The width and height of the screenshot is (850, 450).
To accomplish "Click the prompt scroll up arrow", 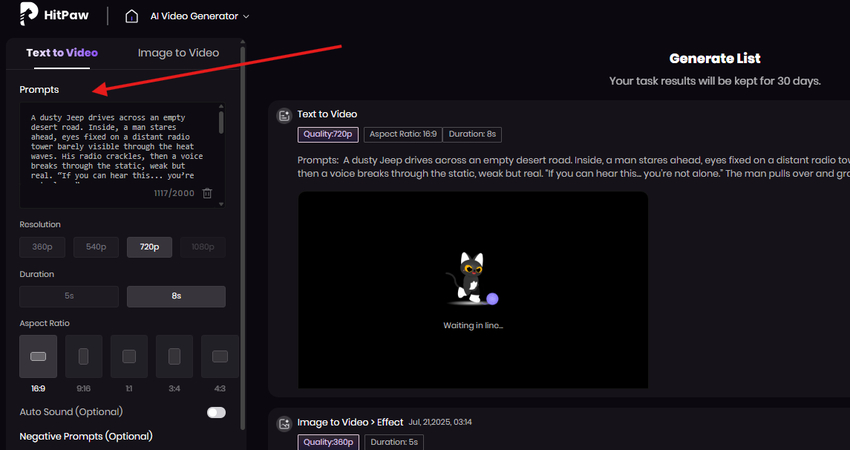I will (x=221, y=107).
